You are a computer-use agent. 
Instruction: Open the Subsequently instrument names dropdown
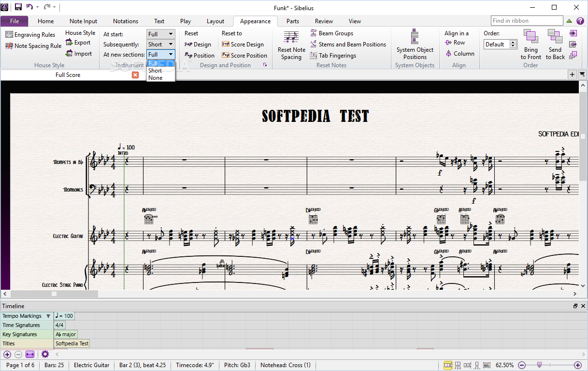pyautogui.click(x=160, y=45)
